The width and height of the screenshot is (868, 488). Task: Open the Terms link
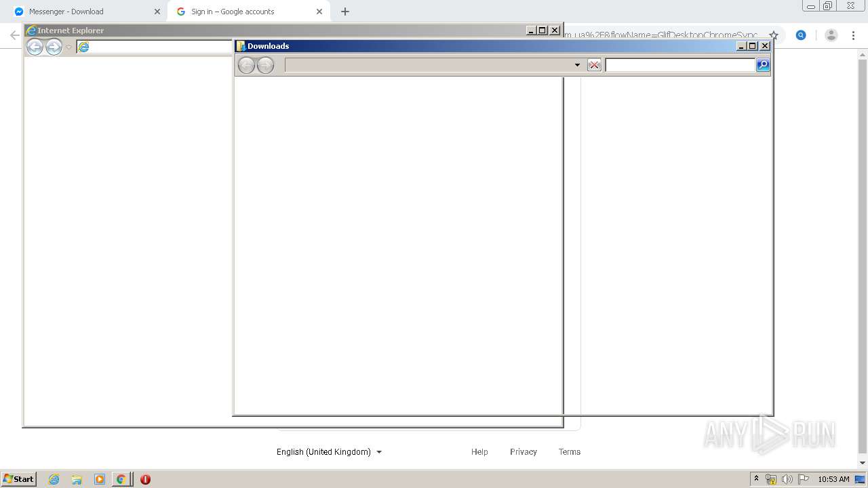(570, 452)
